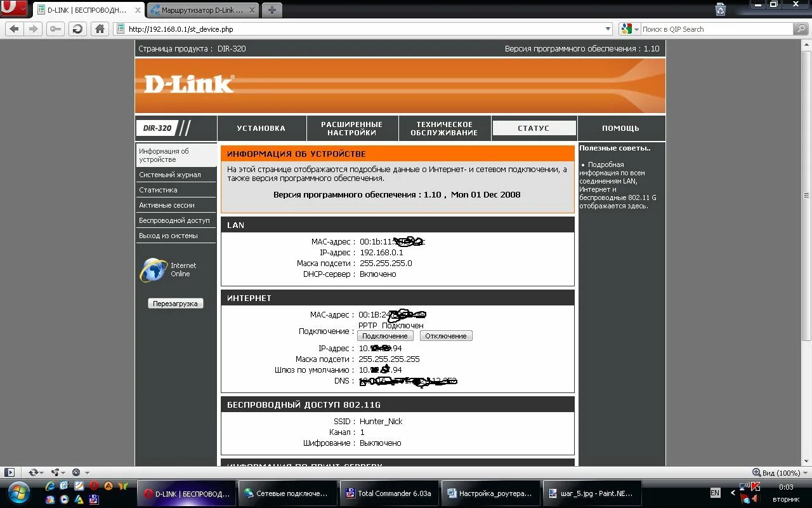Expand the address bar history dropdown
Screen dimensions: 812x508
pyautogui.click(x=608, y=29)
